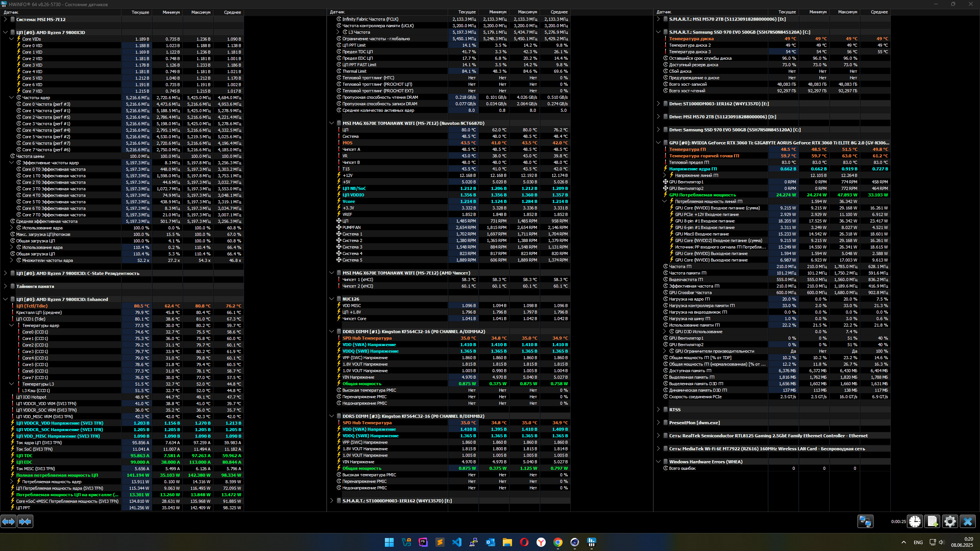Open the remote network monitoring icon
This screenshot has height=551, width=980.
tap(865, 521)
